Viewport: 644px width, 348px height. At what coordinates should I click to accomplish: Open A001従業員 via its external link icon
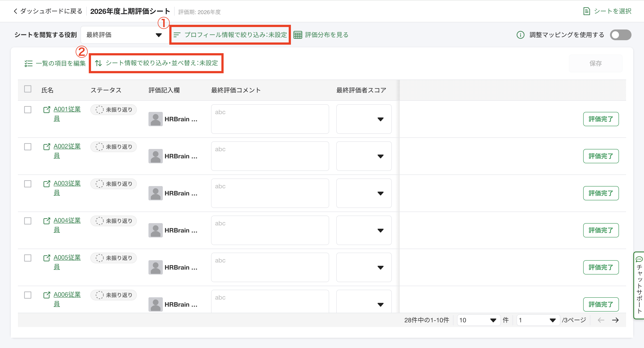point(47,110)
